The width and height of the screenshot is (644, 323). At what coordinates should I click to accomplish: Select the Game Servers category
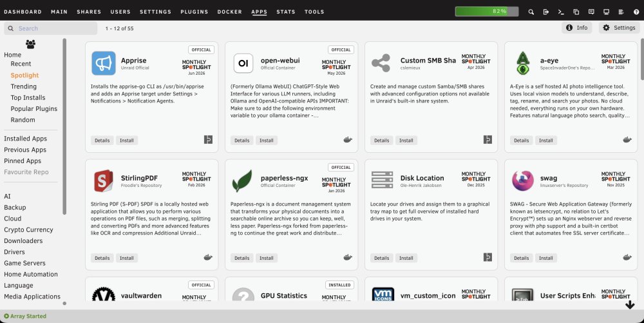24,263
